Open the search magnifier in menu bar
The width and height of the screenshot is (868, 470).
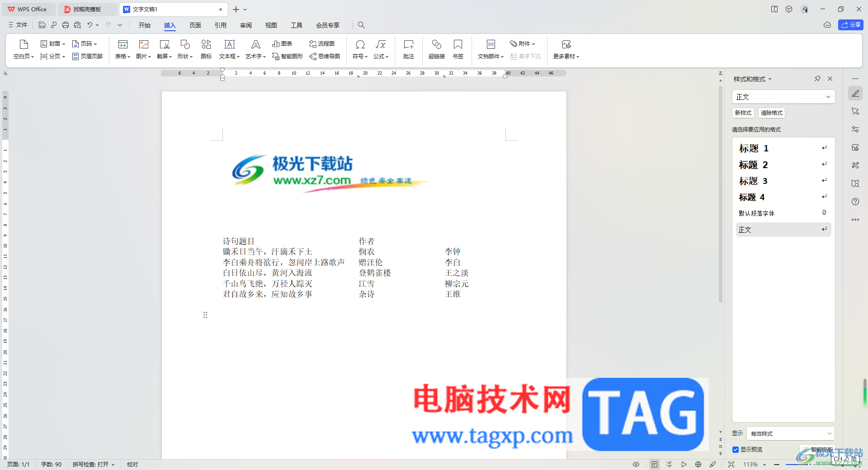(x=361, y=25)
